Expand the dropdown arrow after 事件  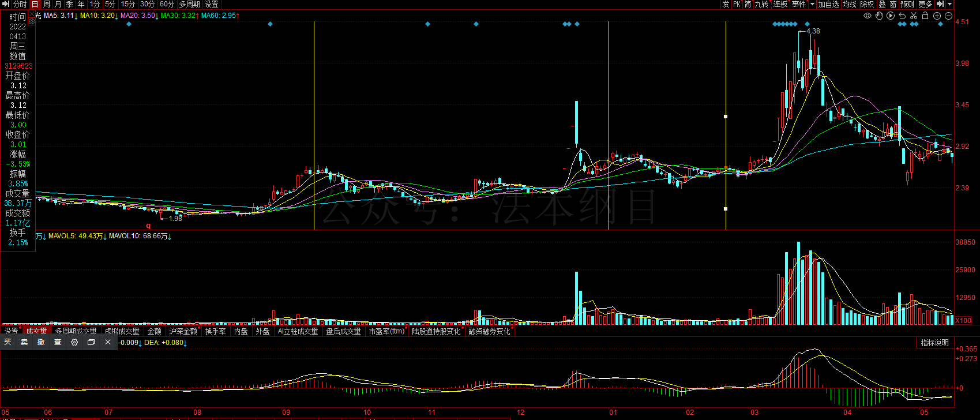(x=813, y=4)
